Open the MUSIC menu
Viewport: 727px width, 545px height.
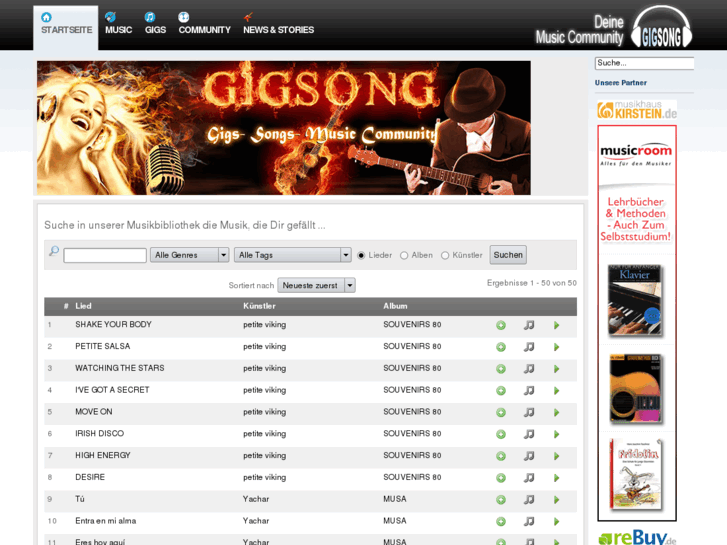click(x=118, y=24)
